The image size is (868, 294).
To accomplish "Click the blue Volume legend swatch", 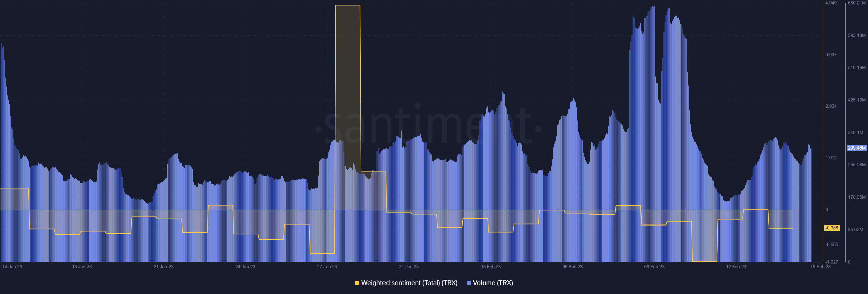I will (469, 283).
